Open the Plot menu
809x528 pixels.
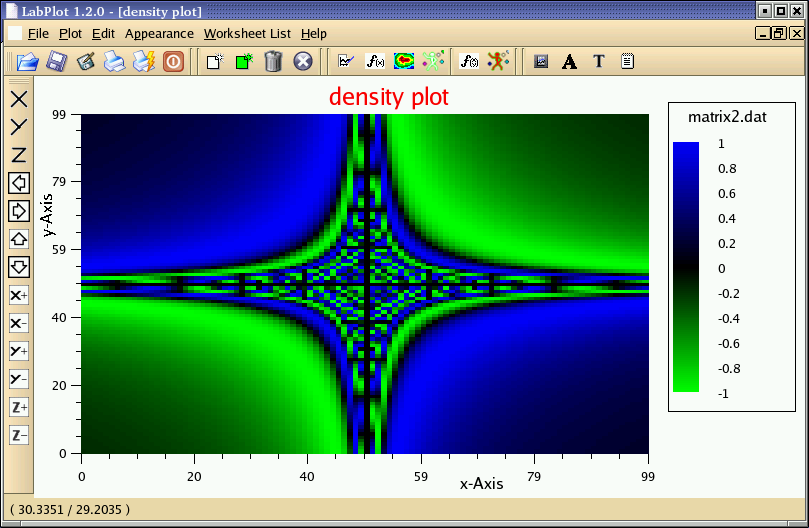click(70, 34)
